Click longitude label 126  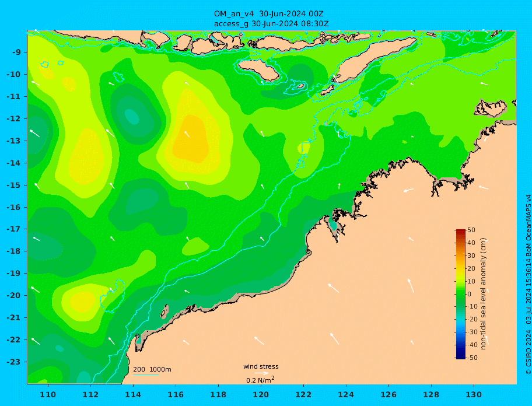[388, 395]
